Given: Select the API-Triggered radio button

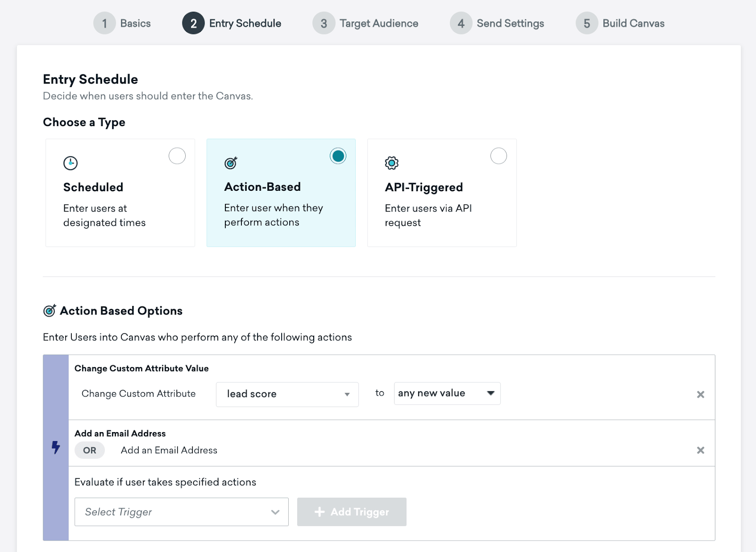Looking at the screenshot, I should pyautogui.click(x=498, y=156).
